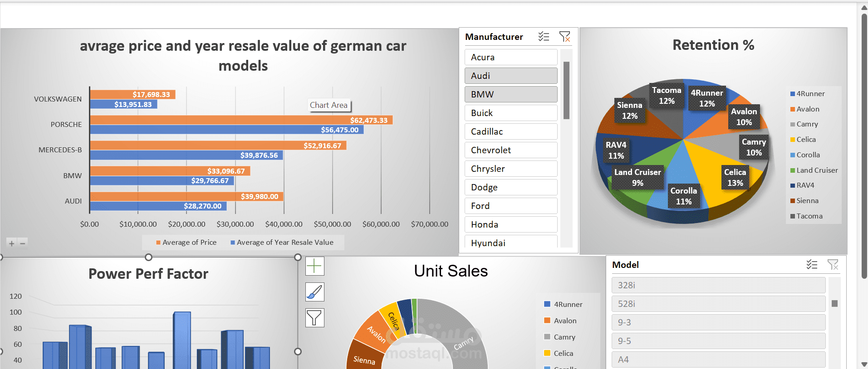Expand the field with the plus button

tap(12, 243)
